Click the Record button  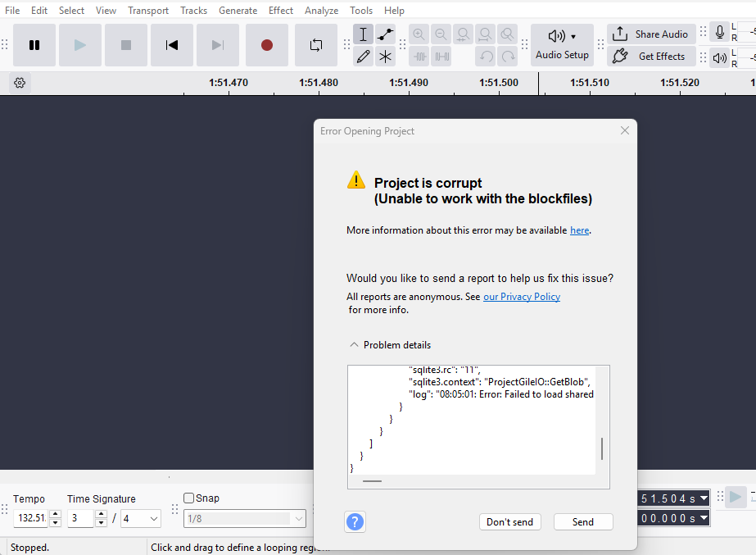tap(267, 45)
